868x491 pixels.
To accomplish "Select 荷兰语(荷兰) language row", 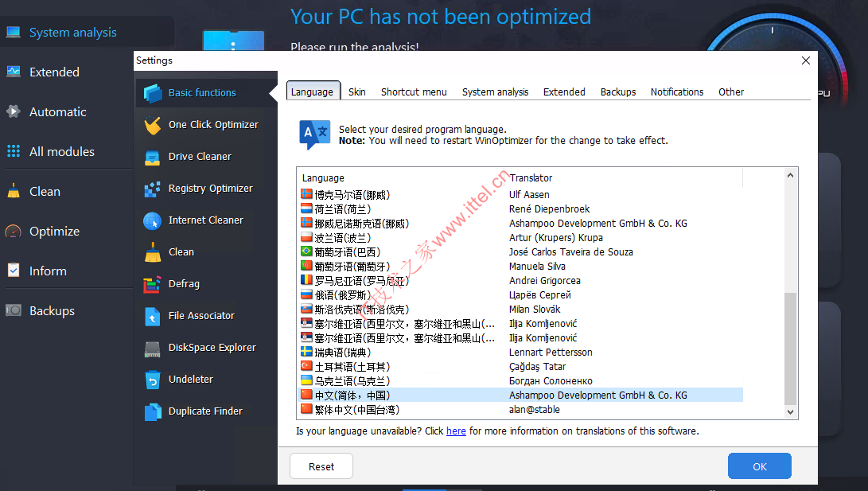I will click(520, 208).
